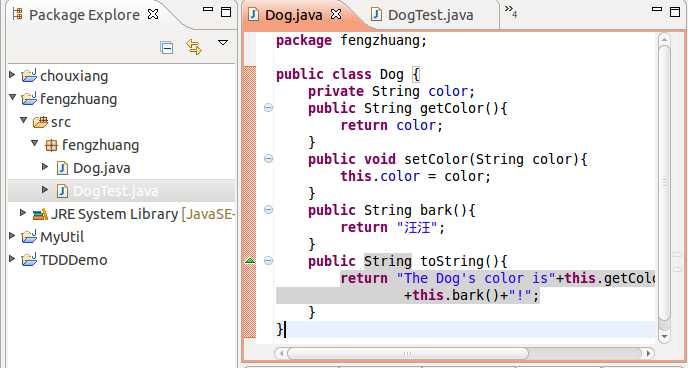Switch to the DogTest.java editor tab

pyautogui.click(x=430, y=15)
